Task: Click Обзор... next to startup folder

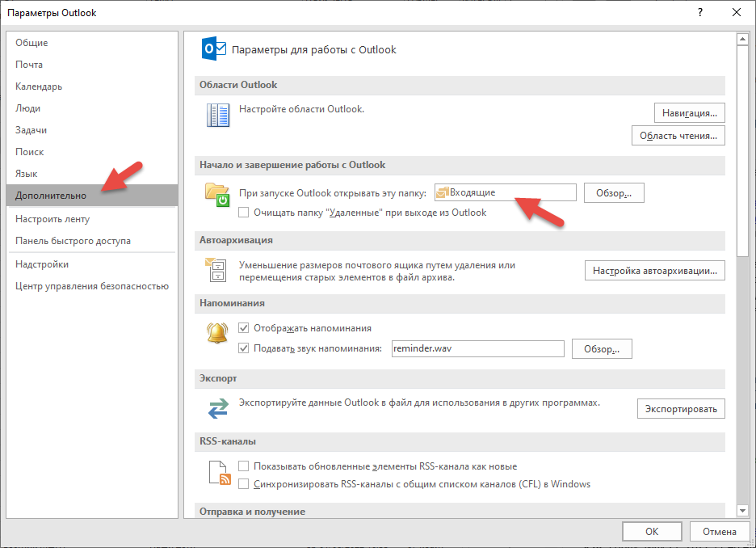Action: click(x=614, y=193)
